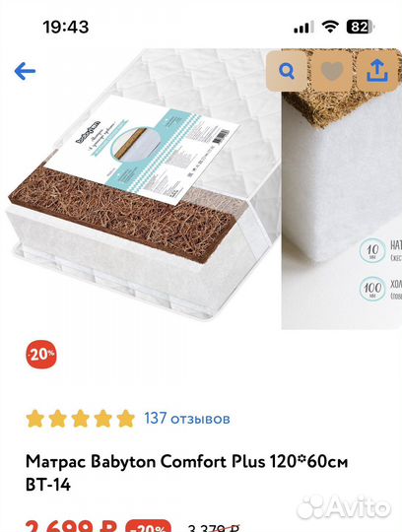Tap the crossed-out 3 379 ₽ old price
The height and width of the screenshot is (532, 402).
point(214,528)
